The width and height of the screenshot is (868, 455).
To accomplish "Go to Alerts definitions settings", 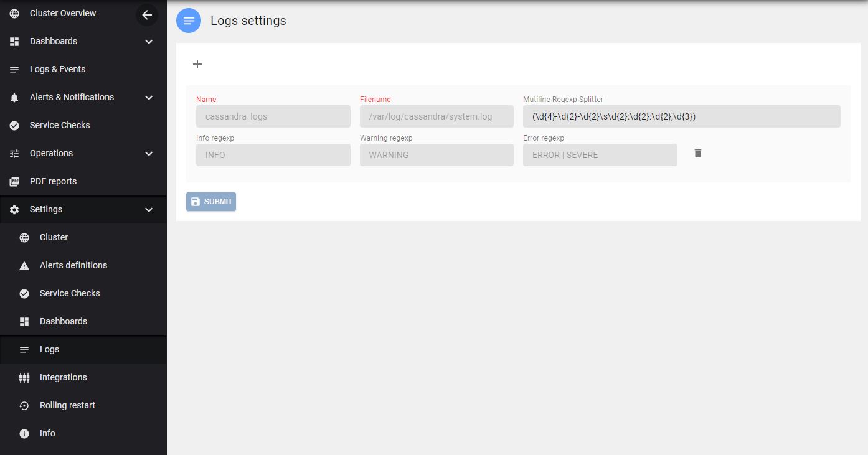I will coord(73,265).
